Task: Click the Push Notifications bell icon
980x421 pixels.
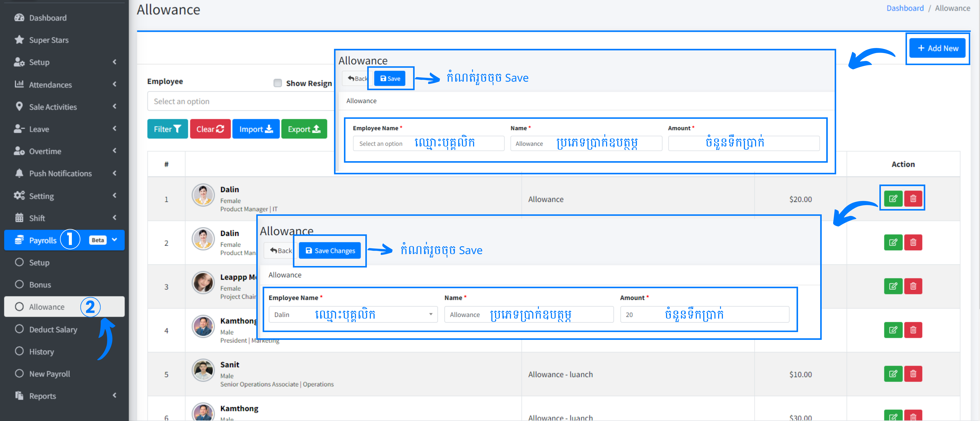Action: 19,173
